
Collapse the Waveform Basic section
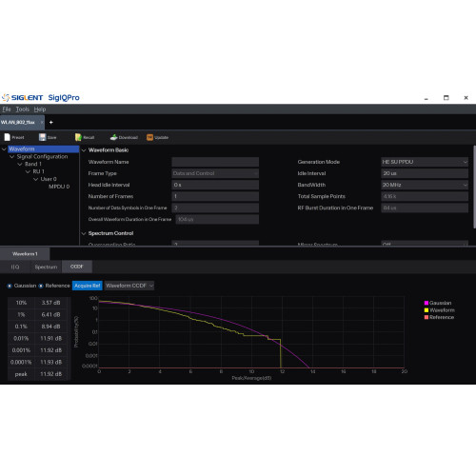tap(84, 150)
